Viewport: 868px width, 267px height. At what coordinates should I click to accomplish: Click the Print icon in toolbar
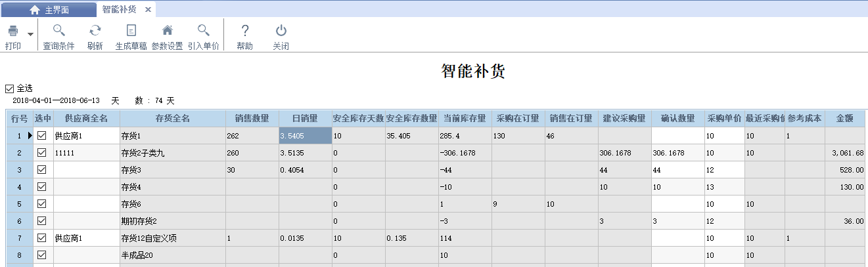coord(12,31)
